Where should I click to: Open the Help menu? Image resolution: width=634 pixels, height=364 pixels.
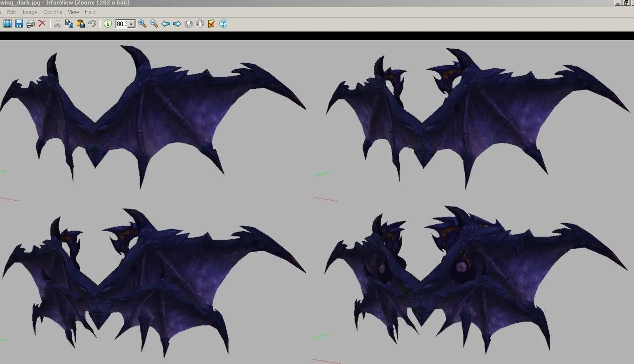click(x=90, y=12)
